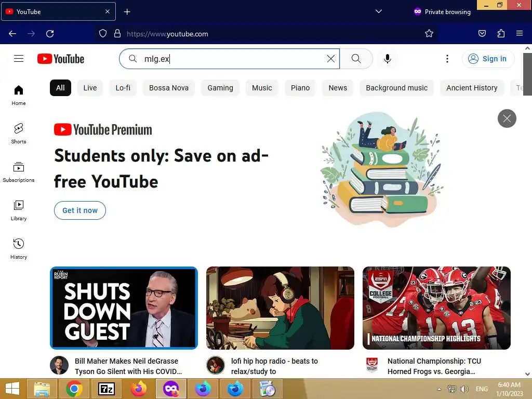Open Firefox from the taskbar
Screen dimensions: 532x399
(139, 389)
